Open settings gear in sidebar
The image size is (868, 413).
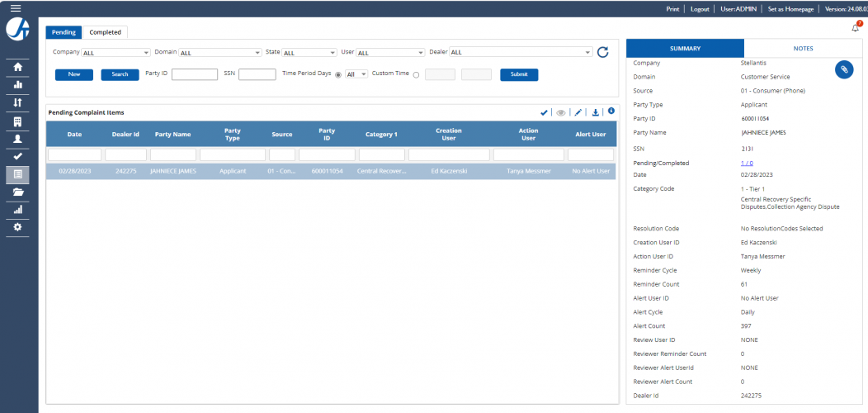coord(17,227)
